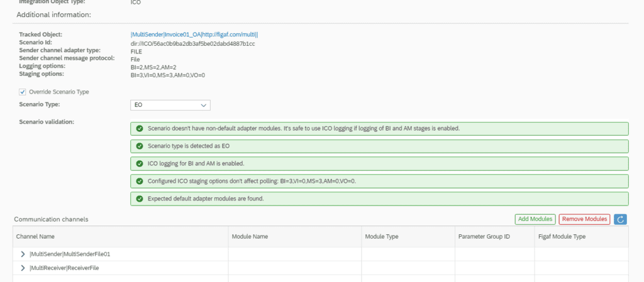The height and width of the screenshot is (282, 644).
Task: Click the 'Additional information:' section heading
Action: tap(53, 14)
